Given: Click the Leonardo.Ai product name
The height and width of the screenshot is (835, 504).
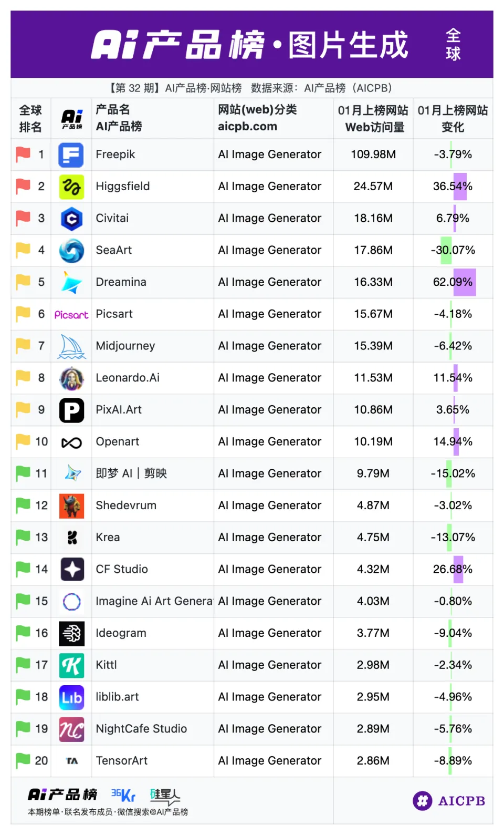Looking at the screenshot, I should point(128,378).
